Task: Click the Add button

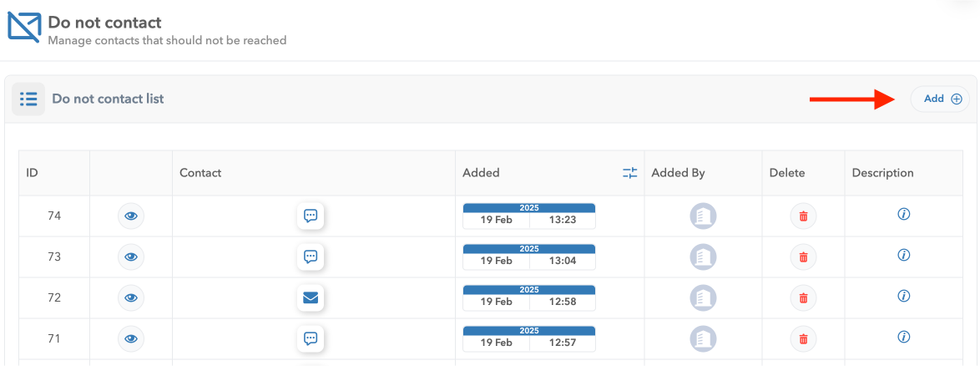Action: coord(941,99)
